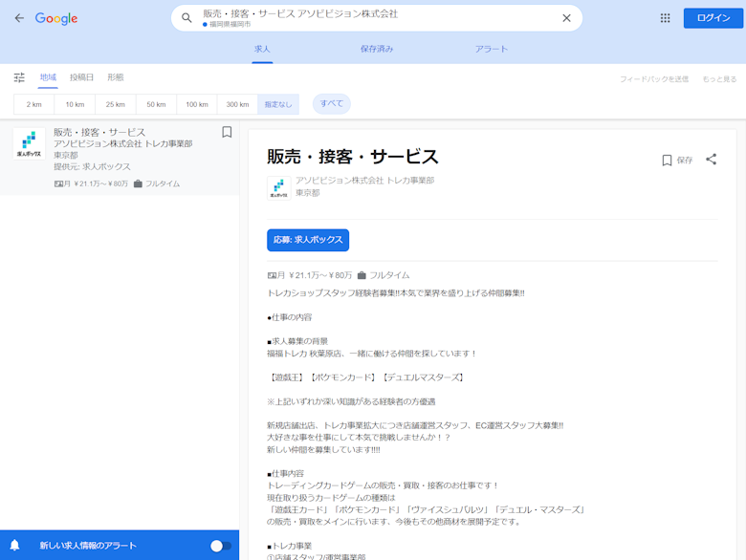The image size is (746, 560).
Task: Click the ログイン button
Action: tap(713, 18)
